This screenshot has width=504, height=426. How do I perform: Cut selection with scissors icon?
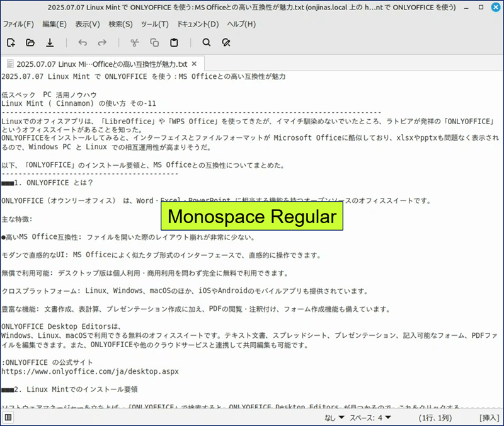(135, 42)
